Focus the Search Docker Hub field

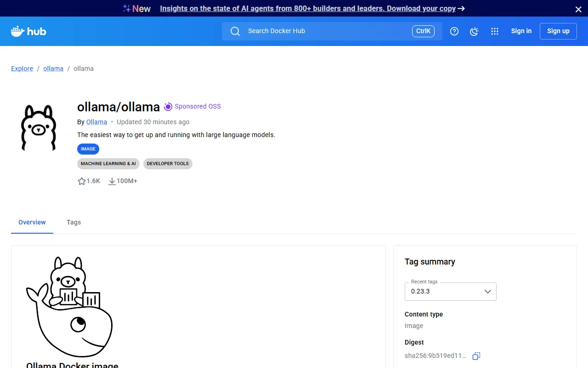(x=332, y=31)
